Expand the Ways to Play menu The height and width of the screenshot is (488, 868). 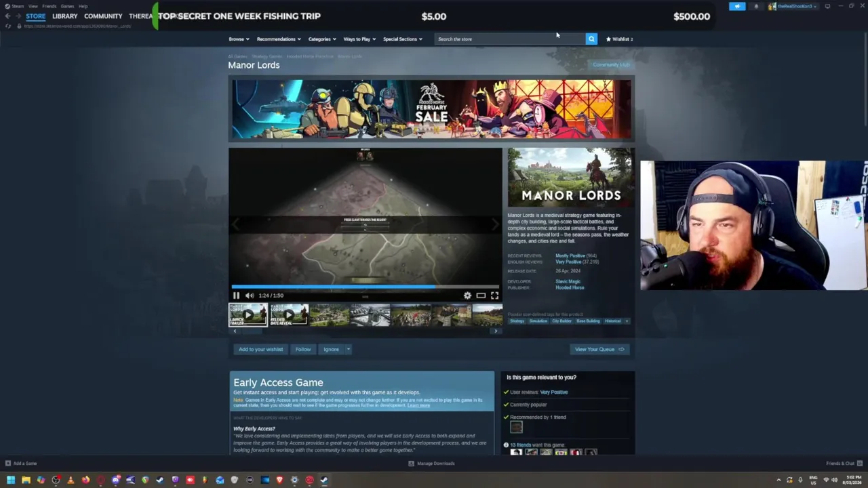click(x=359, y=39)
